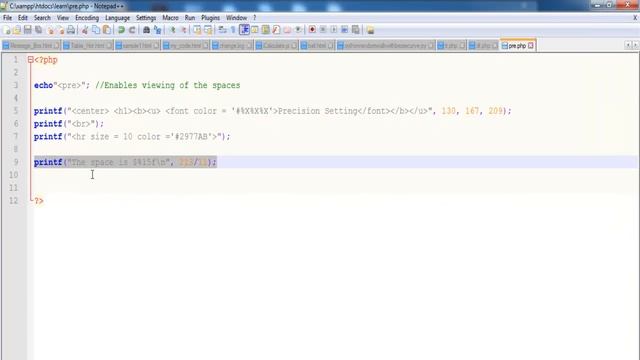
Task: Open the Language menu
Action: tap(117, 18)
